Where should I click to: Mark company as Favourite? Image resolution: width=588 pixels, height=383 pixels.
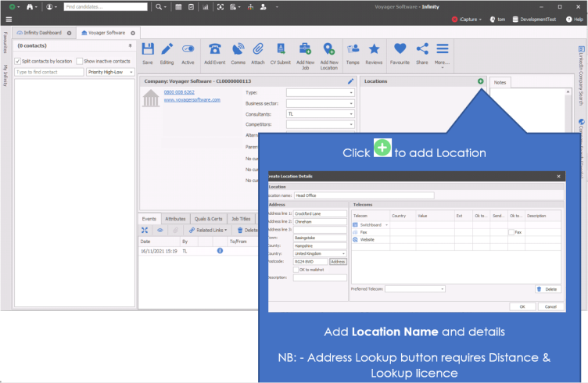click(x=400, y=52)
